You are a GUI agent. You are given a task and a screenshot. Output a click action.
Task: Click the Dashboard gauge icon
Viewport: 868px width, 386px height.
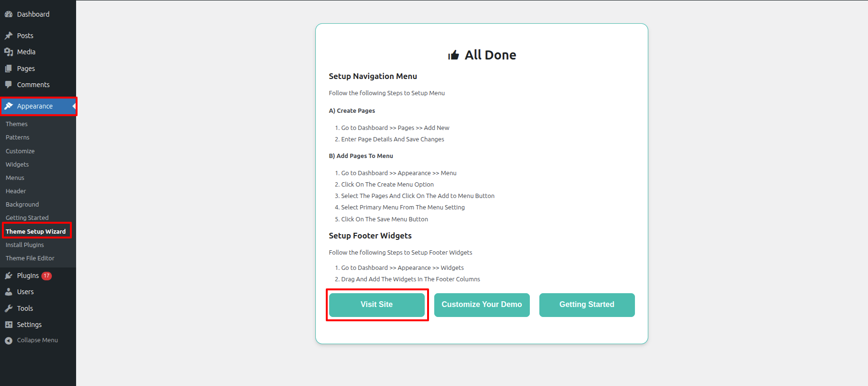click(x=9, y=14)
